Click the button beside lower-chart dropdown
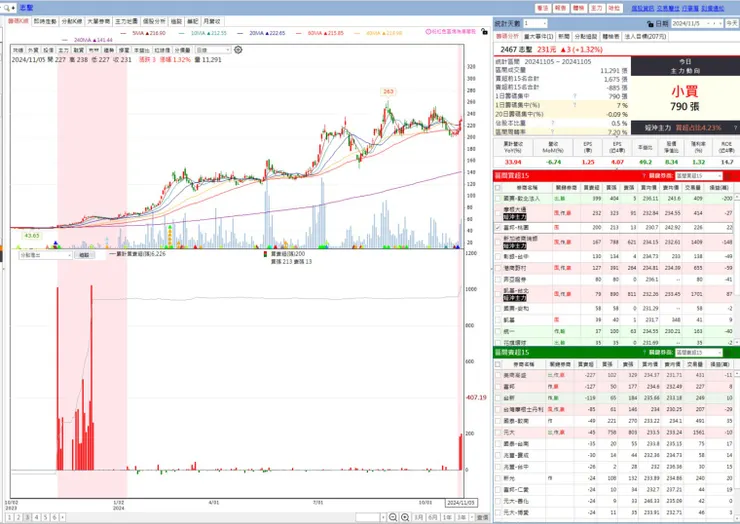Screen dimensions: 740x524 pos(84,255)
